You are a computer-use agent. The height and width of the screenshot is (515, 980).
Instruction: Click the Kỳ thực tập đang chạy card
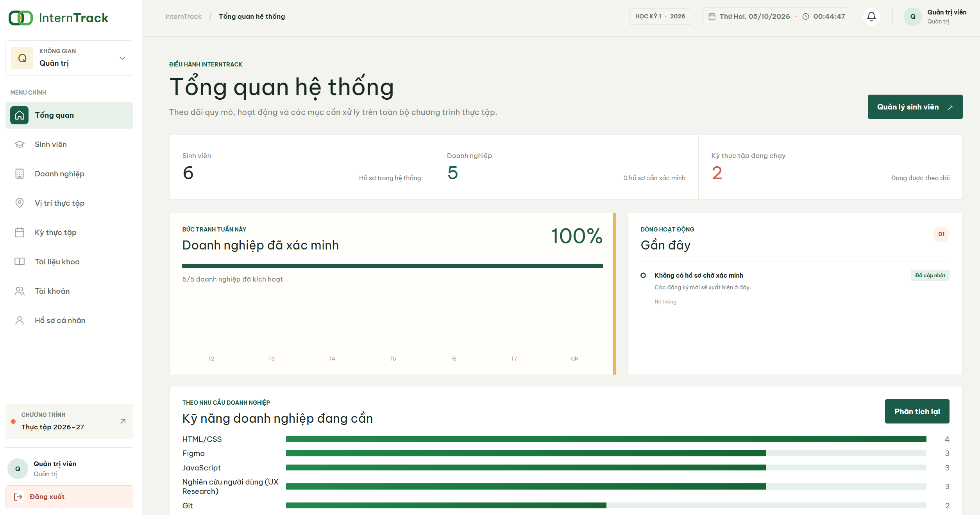pyautogui.click(x=830, y=167)
